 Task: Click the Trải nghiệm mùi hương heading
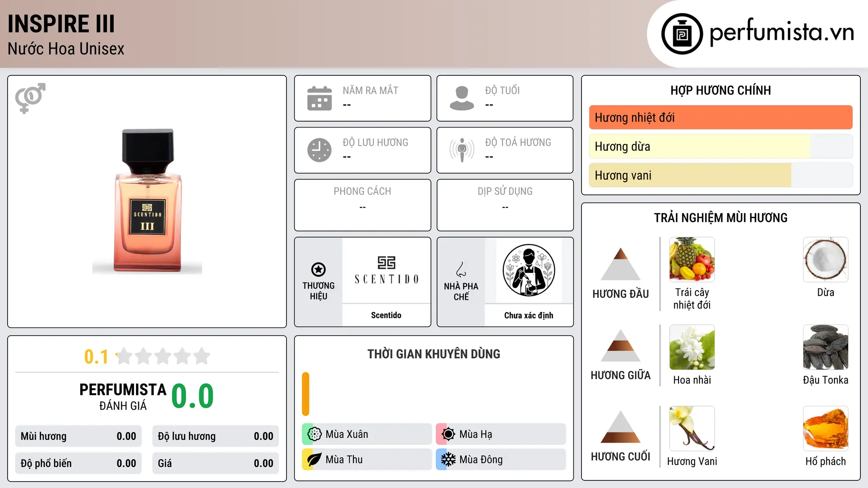(721, 218)
